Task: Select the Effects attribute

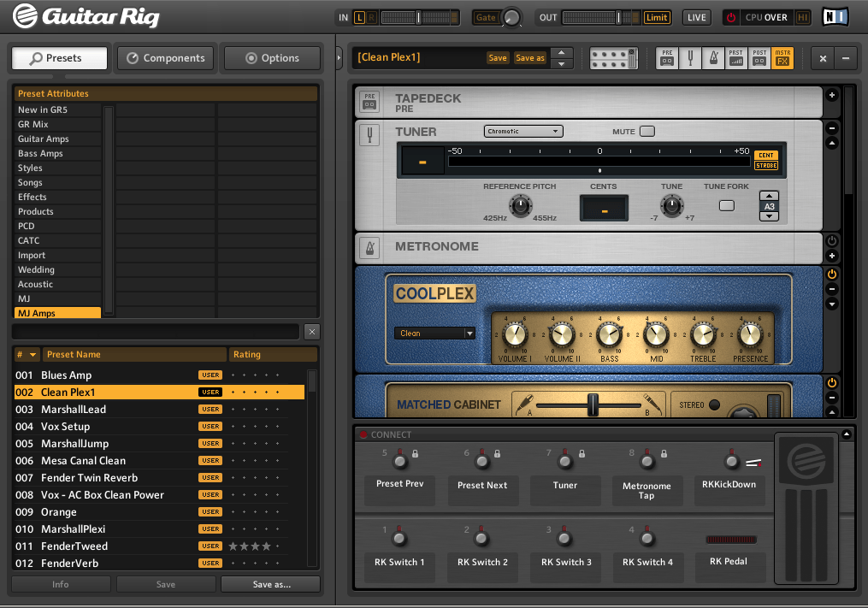Action: [x=57, y=198]
